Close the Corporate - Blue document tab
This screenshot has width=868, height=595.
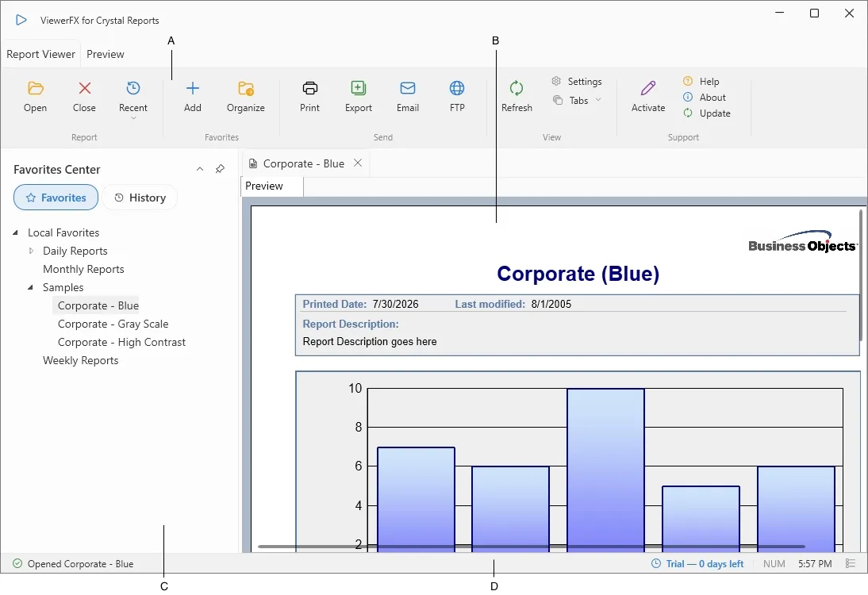358,163
